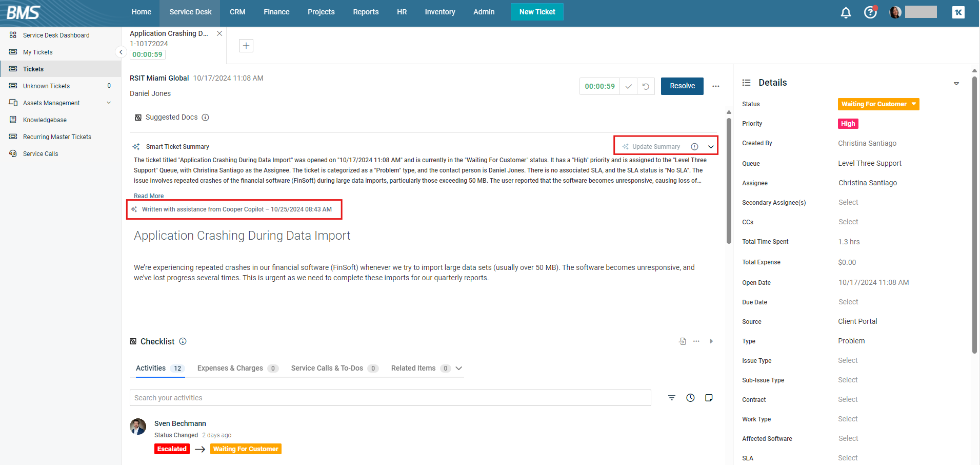The height and width of the screenshot is (465, 980).
Task: Open the Waiting For Customer status dropdown
Action: pos(878,104)
